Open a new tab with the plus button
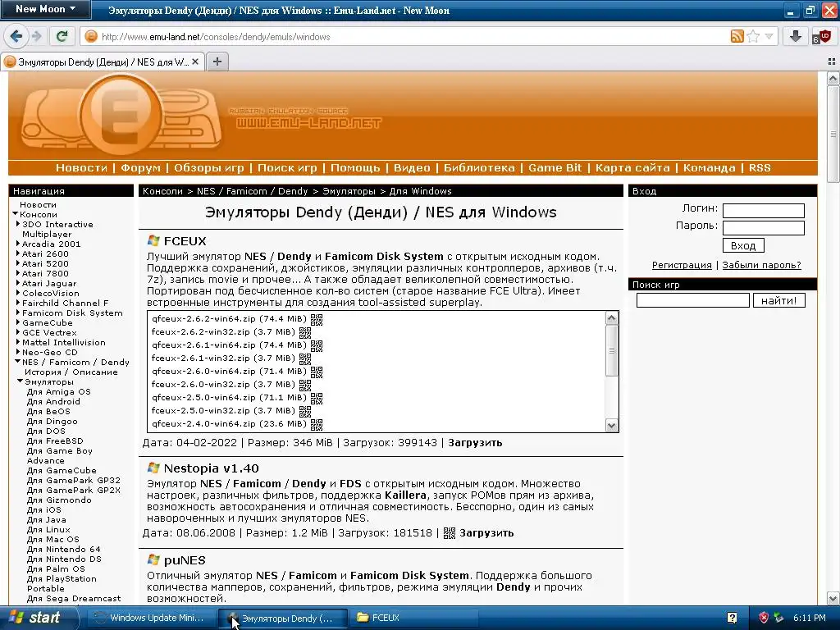 click(217, 62)
